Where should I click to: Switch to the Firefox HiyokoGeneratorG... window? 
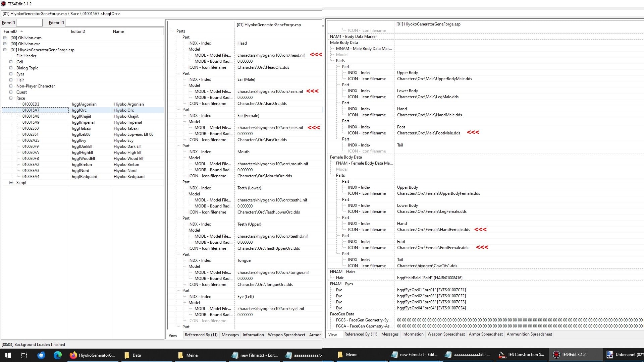[x=92, y=355]
